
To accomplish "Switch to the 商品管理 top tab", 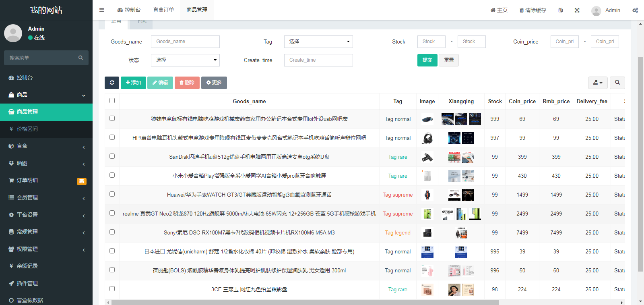I will click(x=197, y=10).
